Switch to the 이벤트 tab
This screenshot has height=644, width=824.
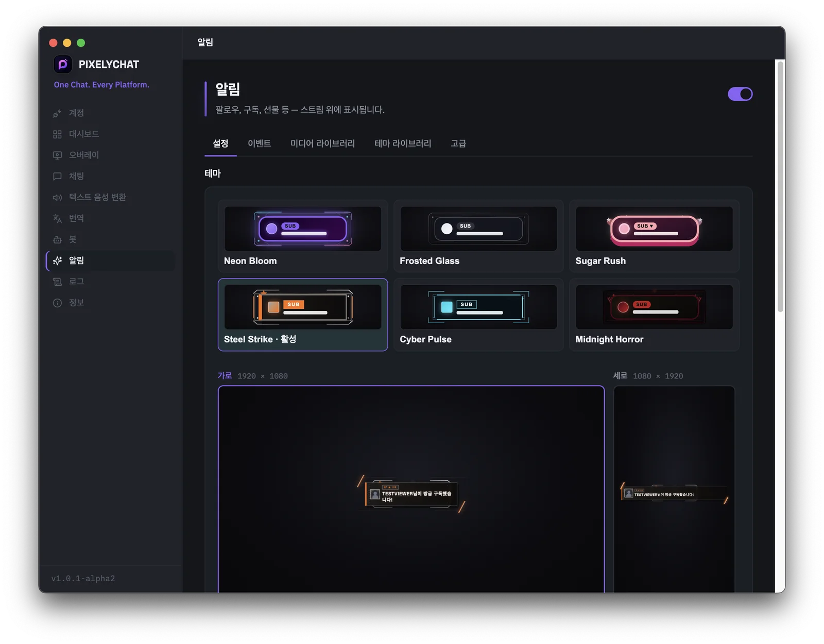coord(259,144)
